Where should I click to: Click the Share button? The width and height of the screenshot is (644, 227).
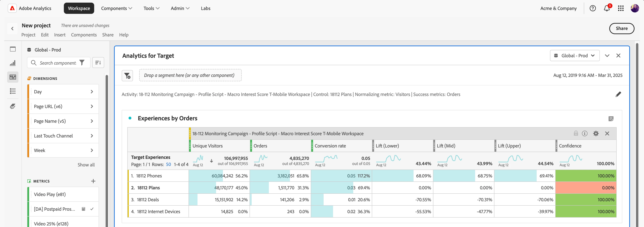(622, 28)
